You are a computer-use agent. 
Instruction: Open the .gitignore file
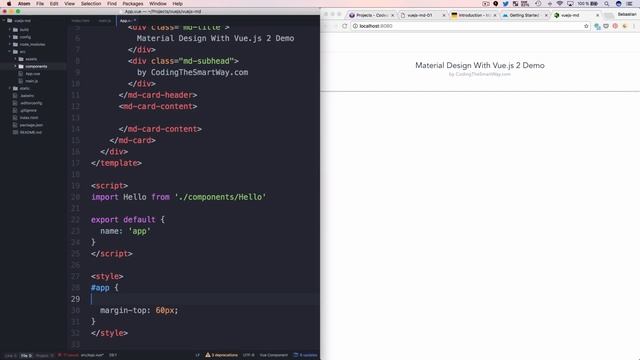28,111
